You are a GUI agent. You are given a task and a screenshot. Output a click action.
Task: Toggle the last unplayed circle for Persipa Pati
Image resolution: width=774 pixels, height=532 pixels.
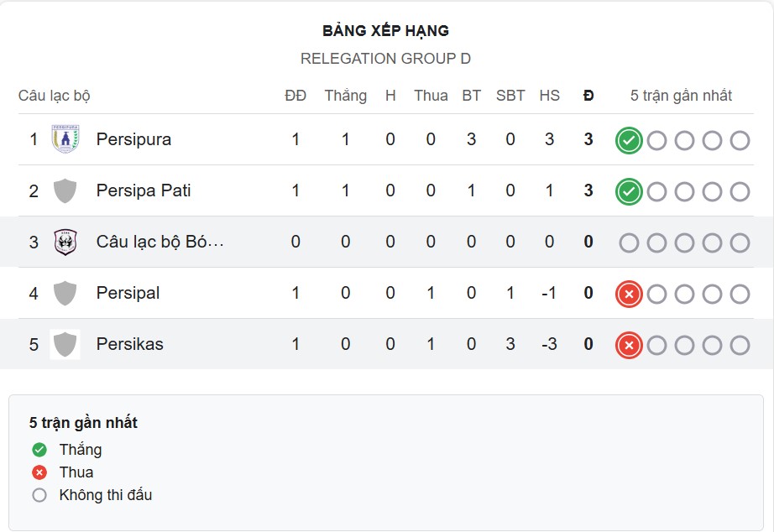[x=742, y=190]
